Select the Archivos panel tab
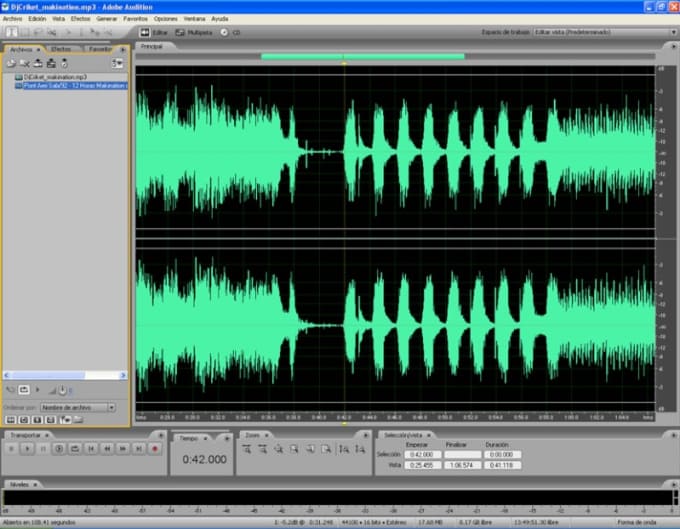Screen dimensions: 680x529 click(x=24, y=49)
